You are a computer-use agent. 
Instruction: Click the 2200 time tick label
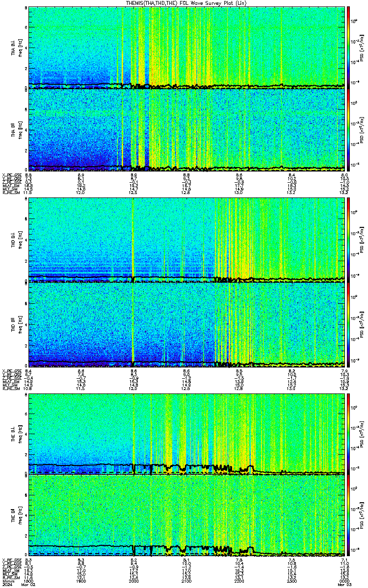(239, 581)
